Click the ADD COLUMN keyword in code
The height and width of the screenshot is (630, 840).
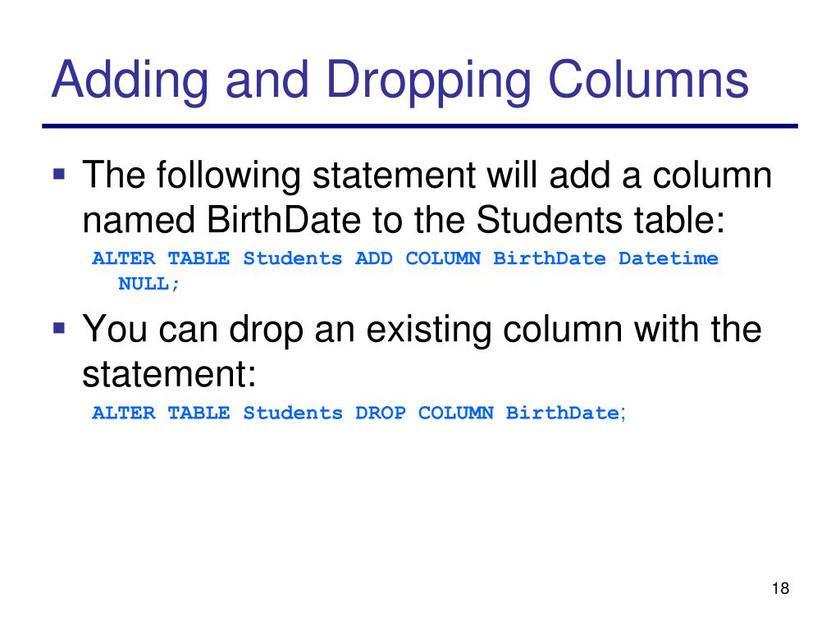coord(418,258)
